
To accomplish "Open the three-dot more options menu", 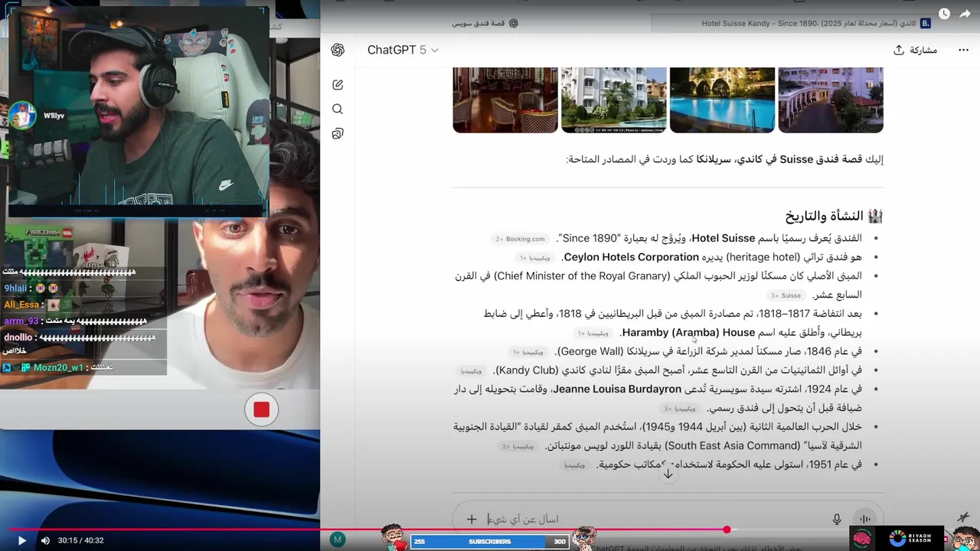I will [963, 50].
